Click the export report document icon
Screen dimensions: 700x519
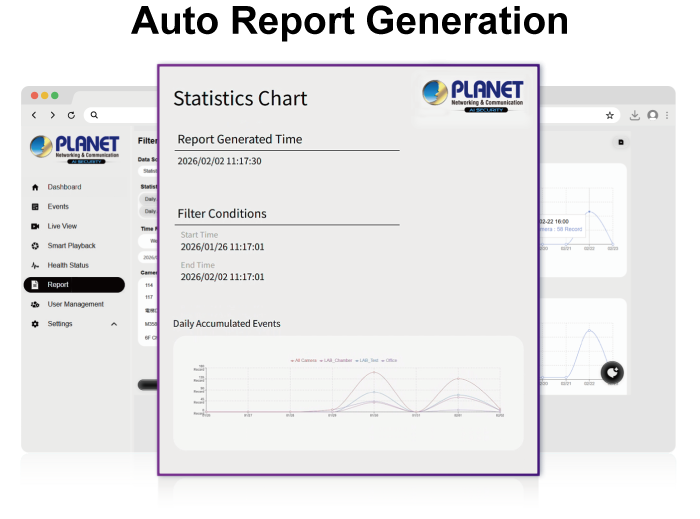pos(620,143)
